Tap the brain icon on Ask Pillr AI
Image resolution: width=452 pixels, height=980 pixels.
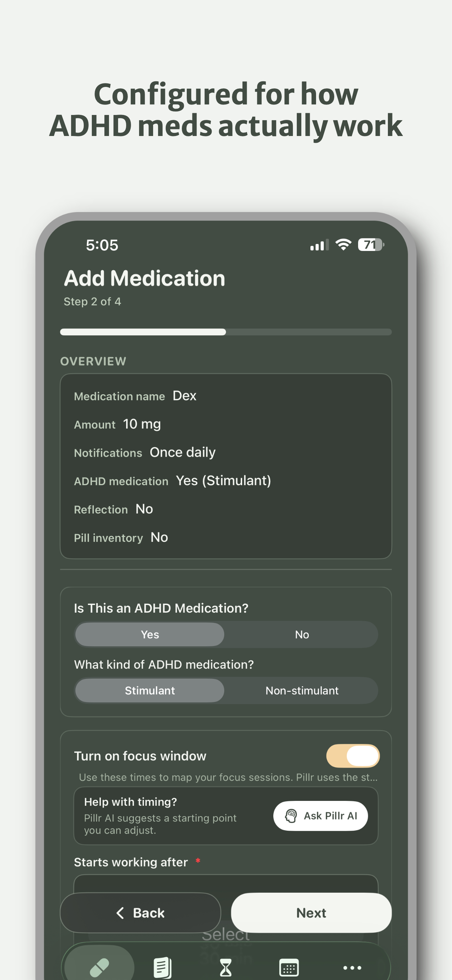[x=291, y=816]
